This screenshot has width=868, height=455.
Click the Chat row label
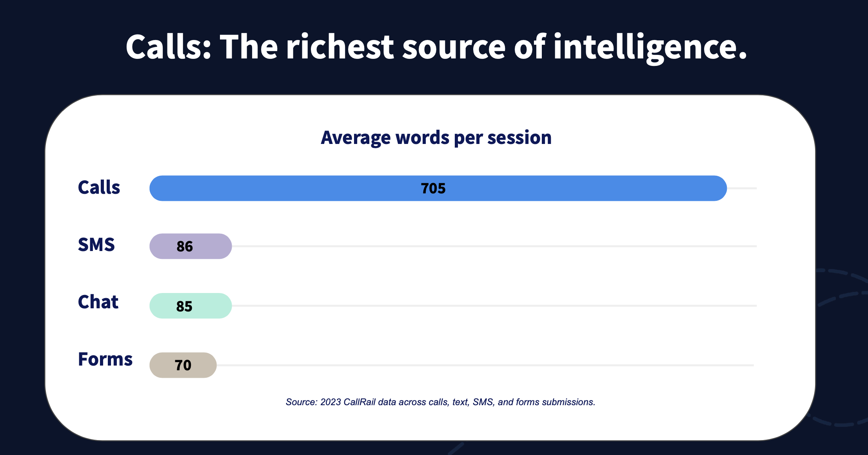[98, 302]
